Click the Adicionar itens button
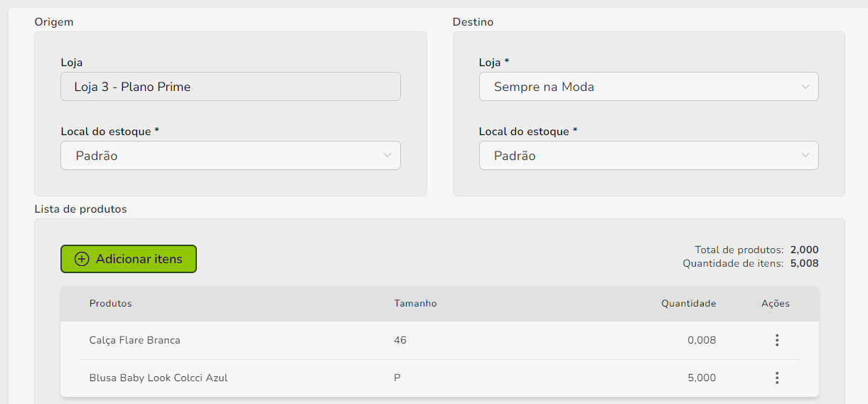This screenshot has width=868, height=404. coord(129,259)
